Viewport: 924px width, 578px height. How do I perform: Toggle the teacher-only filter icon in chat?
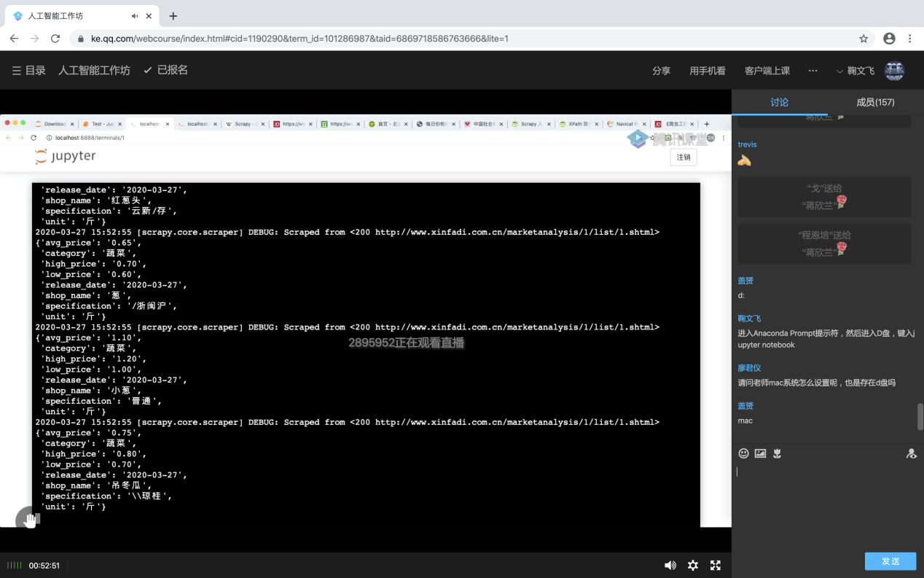[911, 453]
